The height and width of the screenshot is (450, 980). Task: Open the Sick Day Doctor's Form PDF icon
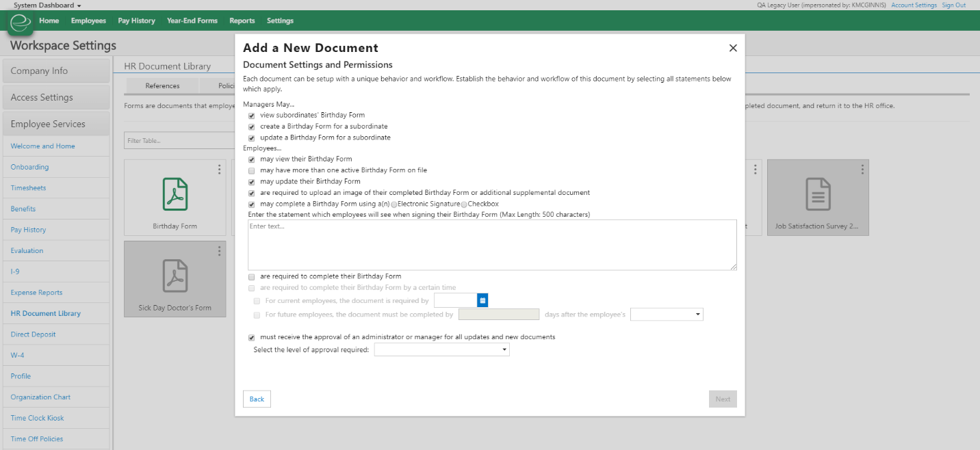(x=175, y=276)
